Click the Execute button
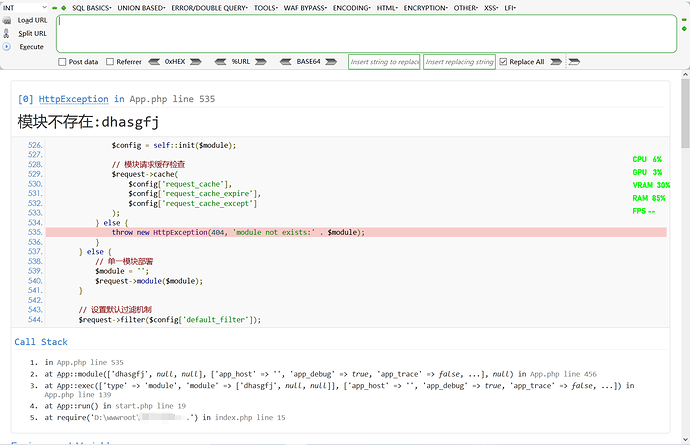The height and width of the screenshot is (445, 690). pos(31,47)
